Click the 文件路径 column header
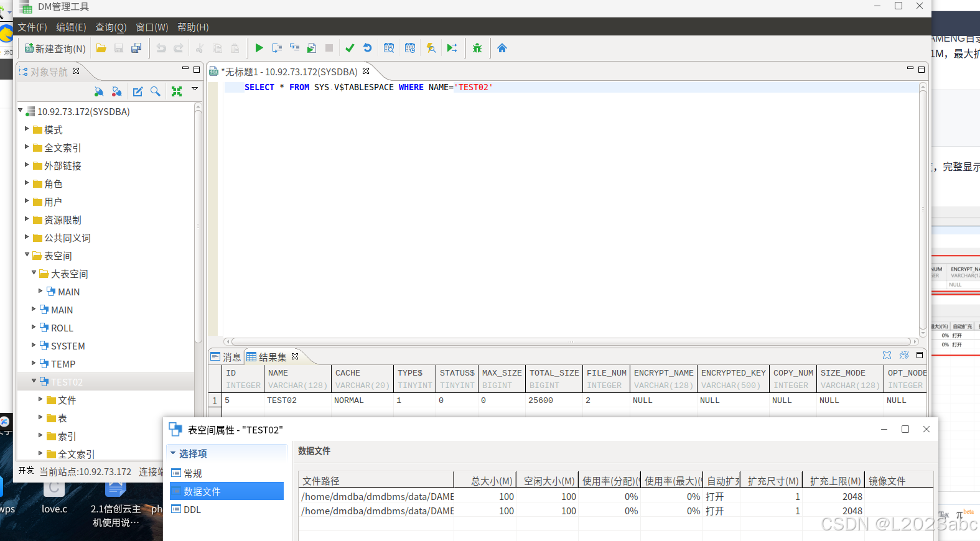 376,481
